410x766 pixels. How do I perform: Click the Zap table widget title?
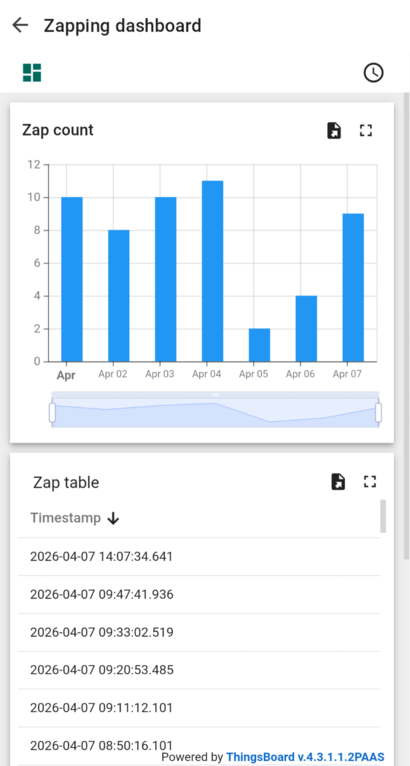(66, 483)
